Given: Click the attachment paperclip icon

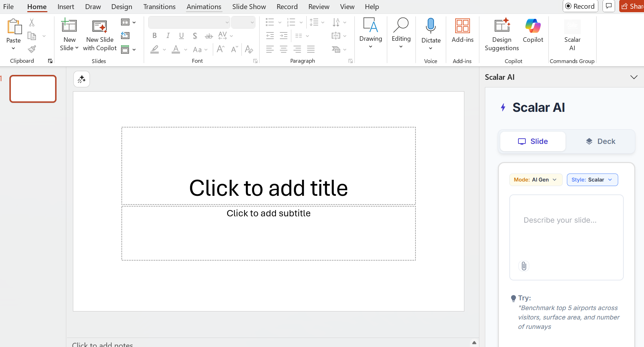Looking at the screenshot, I should (x=524, y=266).
